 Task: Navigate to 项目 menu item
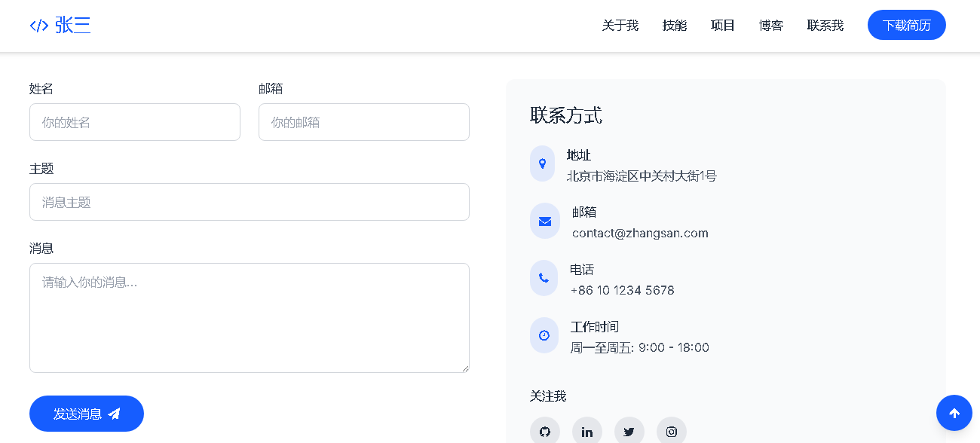click(x=722, y=26)
